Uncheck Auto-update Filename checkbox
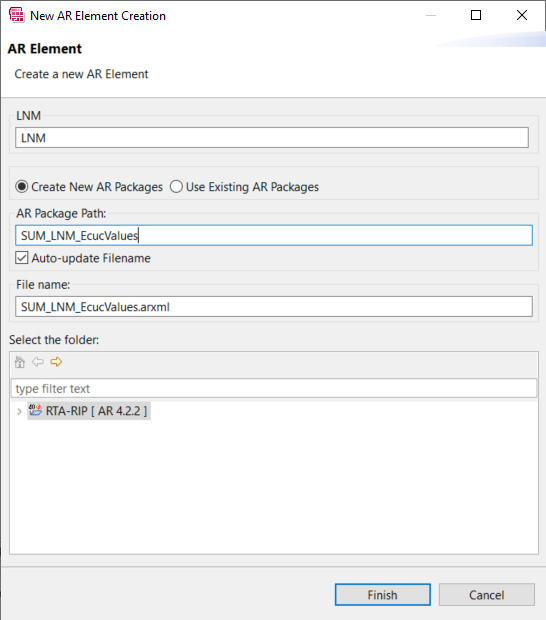 22,258
